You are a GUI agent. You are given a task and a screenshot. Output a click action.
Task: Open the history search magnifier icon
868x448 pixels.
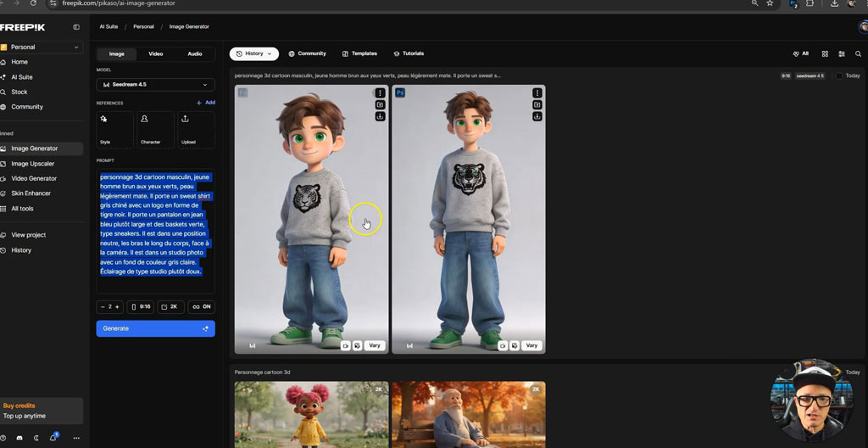(858, 53)
